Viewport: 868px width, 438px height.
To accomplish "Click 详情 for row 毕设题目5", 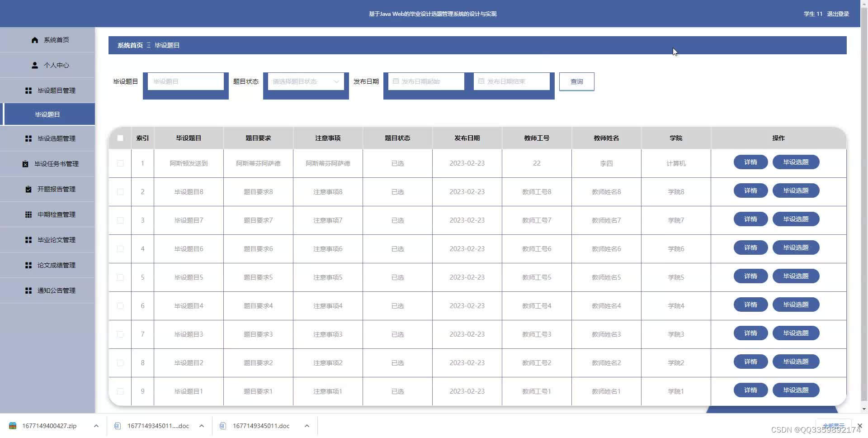I will click(750, 276).
